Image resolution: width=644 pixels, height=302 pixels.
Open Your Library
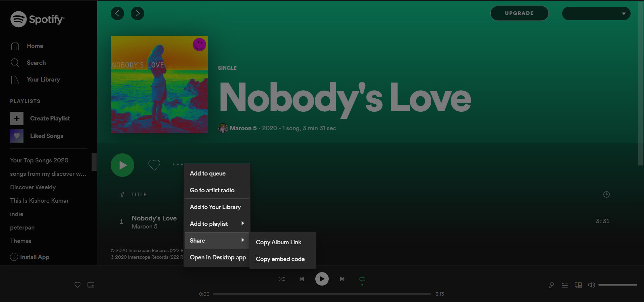[x=43, y=80]
